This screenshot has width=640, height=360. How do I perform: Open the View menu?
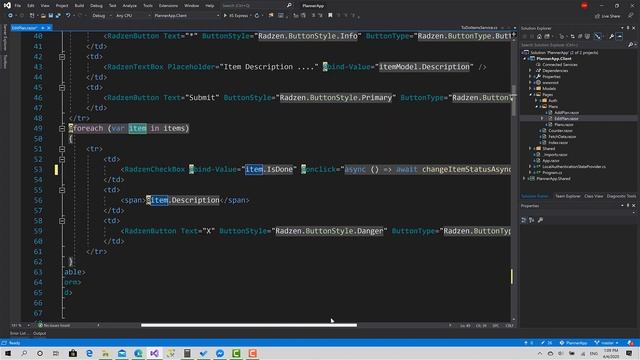tap(45, 6)
